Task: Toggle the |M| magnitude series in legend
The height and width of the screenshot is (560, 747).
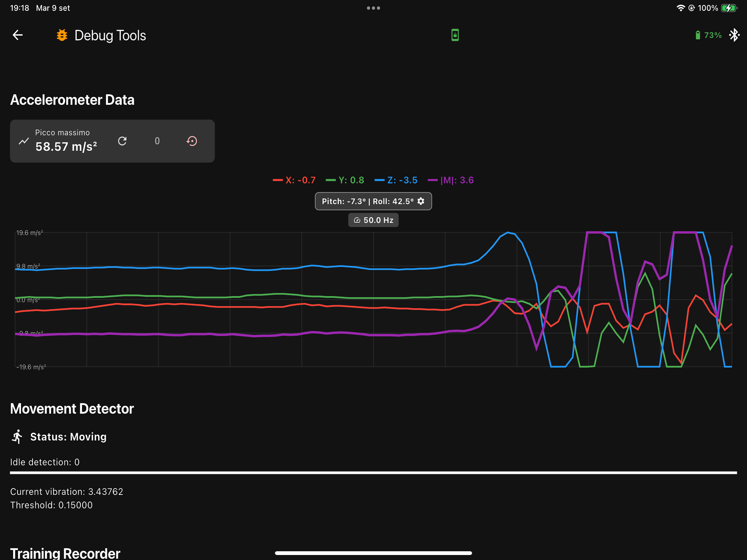Action: pos(451,180)
